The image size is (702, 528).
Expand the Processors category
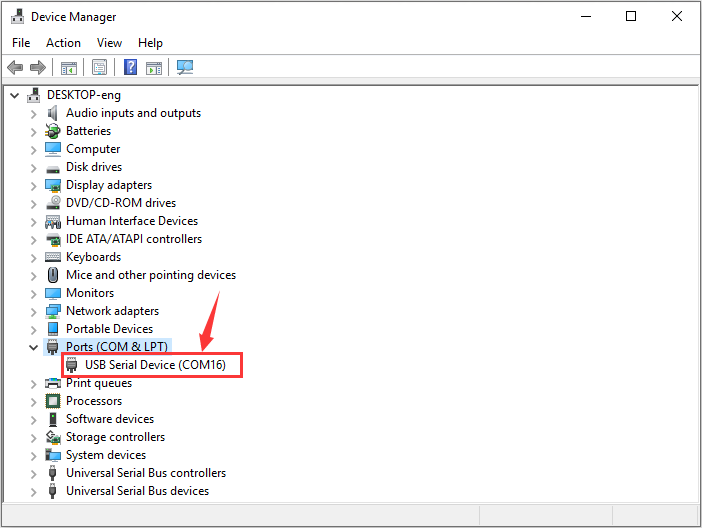pos(34,402)
